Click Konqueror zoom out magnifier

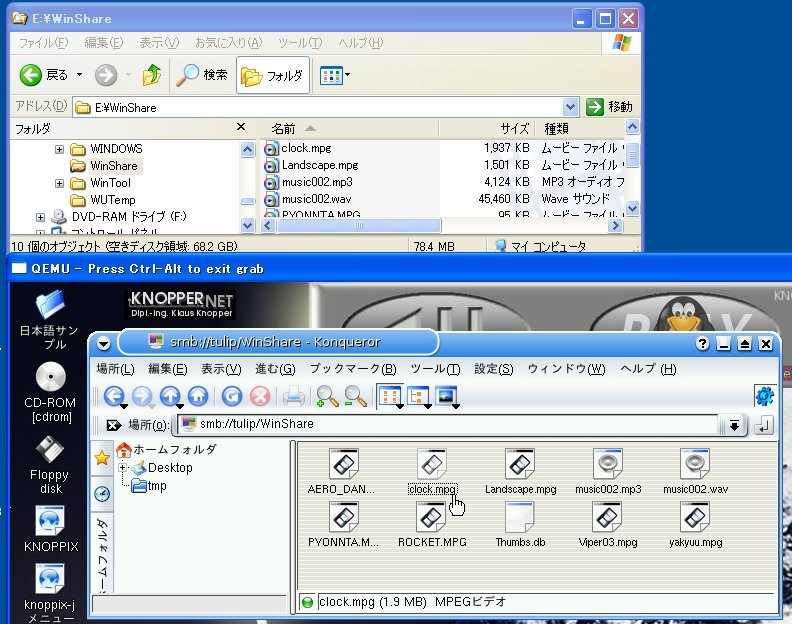[x=356, y=396]
